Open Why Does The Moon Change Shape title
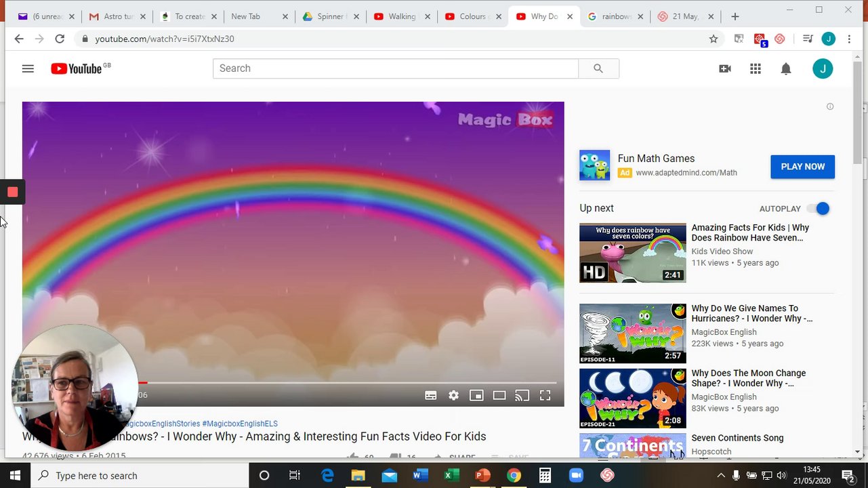868x488 pixels. click(749, 378)
